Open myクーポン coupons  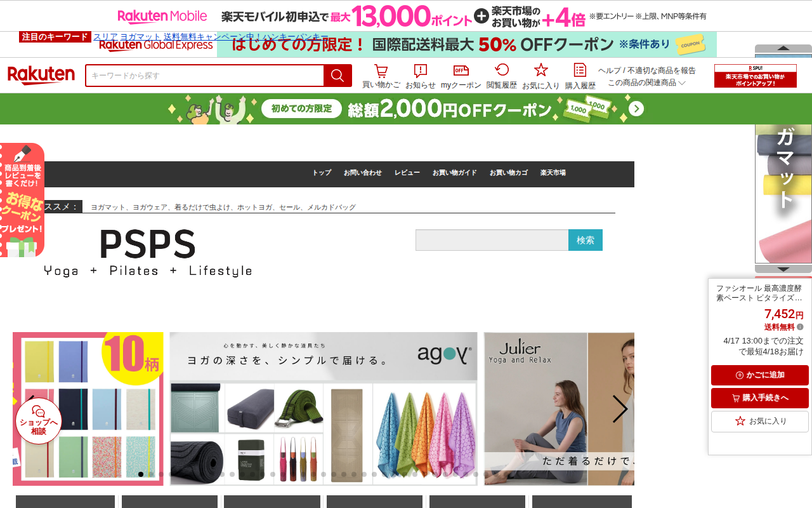tap(461, 77)
